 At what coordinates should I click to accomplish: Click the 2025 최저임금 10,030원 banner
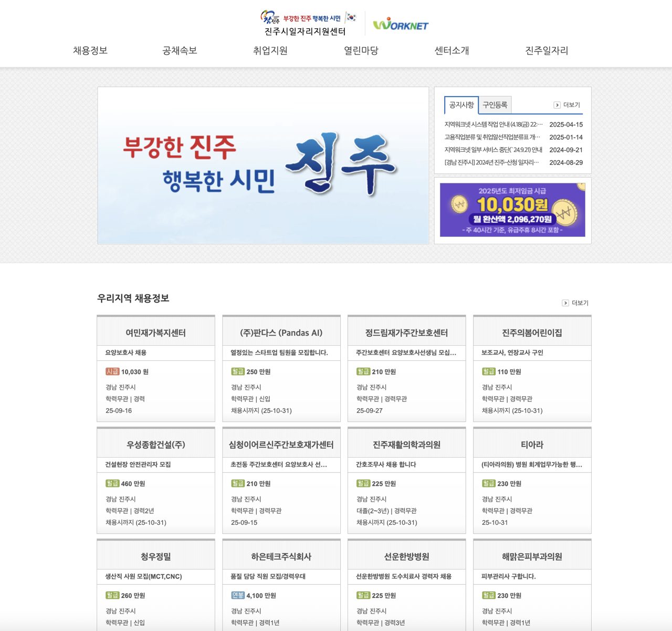[x=512, y=210]
